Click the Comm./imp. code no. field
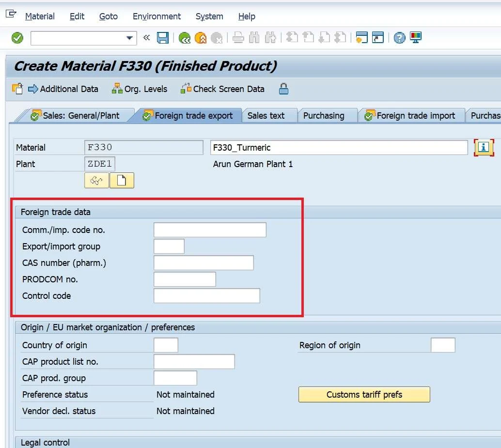This screenshot has height=448, width=501. (210, 230)
